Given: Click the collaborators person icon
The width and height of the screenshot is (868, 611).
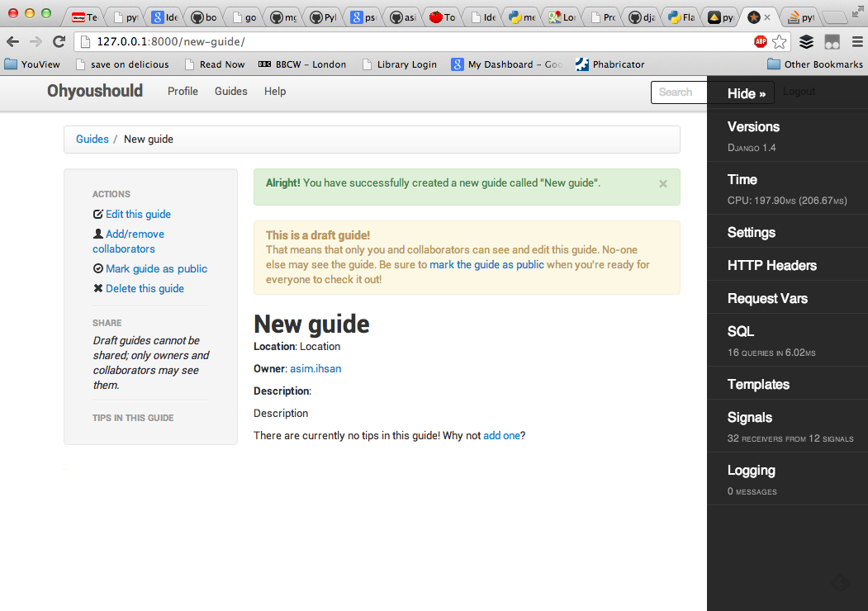Looking at the screenshot, I should tap(98, 234).
